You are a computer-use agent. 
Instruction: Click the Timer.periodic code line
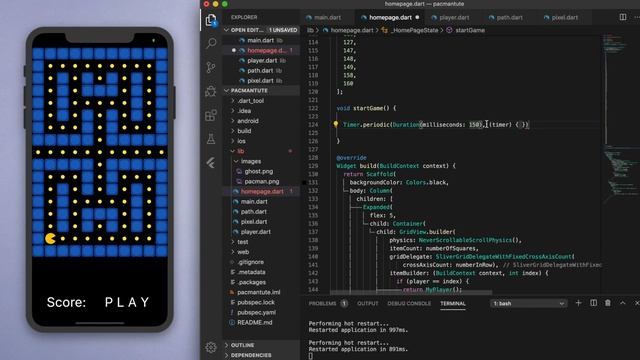[x=436, y=124]
